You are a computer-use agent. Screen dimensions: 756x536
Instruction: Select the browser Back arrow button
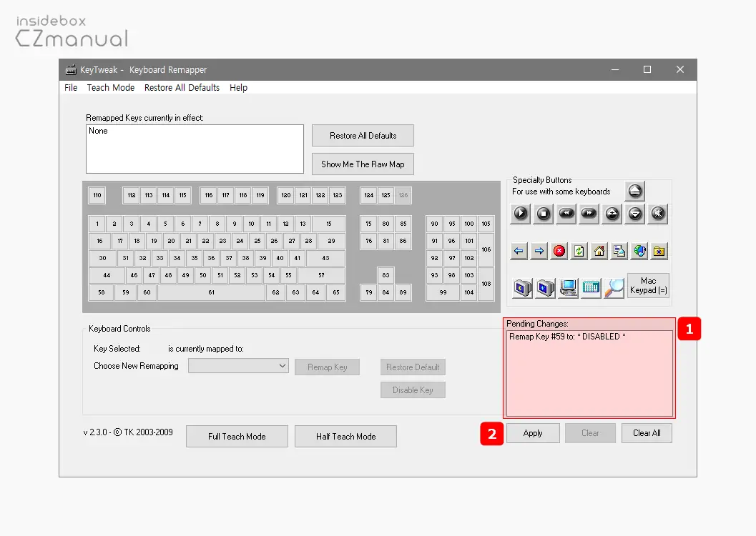[x=519, y=251]
